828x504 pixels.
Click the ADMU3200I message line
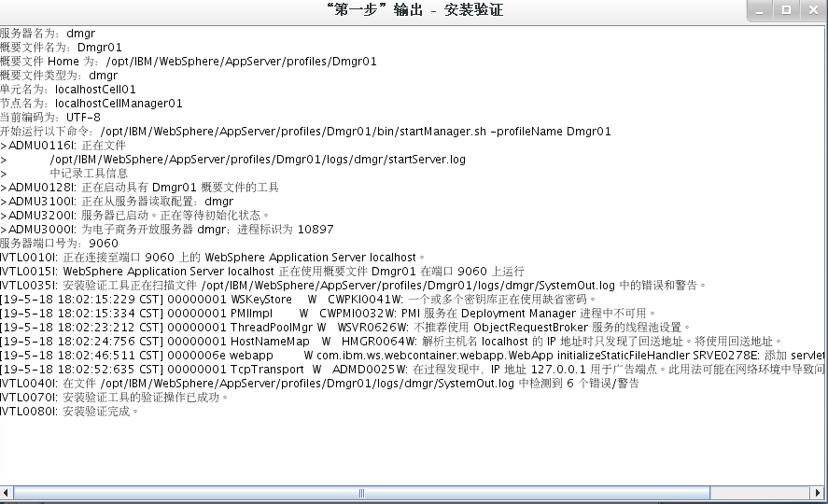135,216
